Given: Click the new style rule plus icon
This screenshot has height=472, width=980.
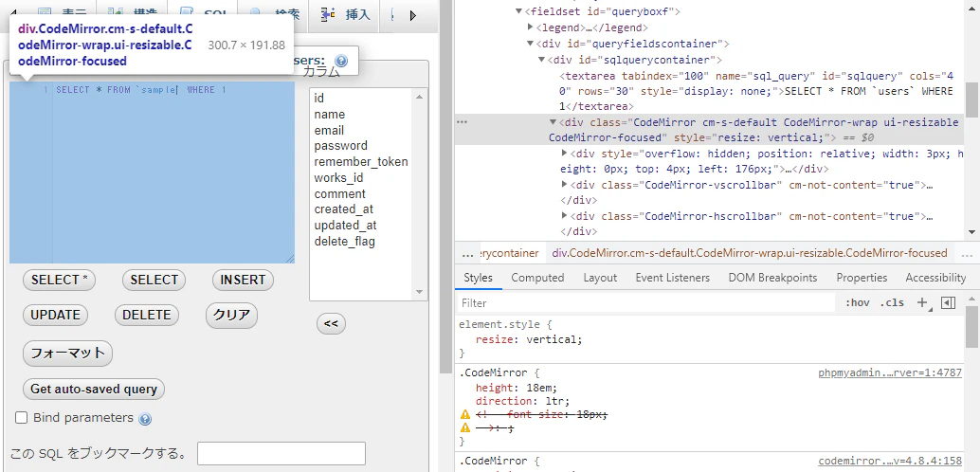Looking at the screenshot, I should (x=922, y=303).
